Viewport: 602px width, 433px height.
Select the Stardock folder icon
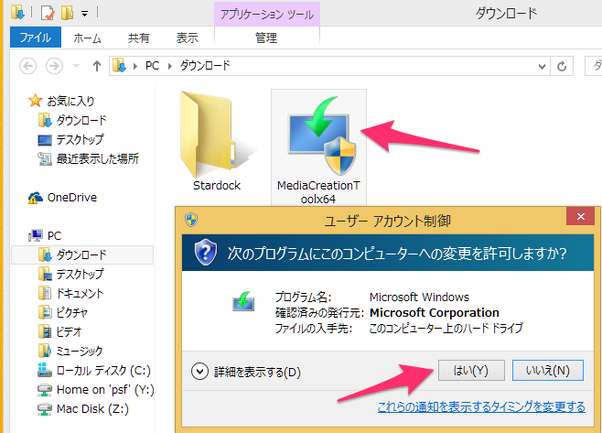(210, 134)
